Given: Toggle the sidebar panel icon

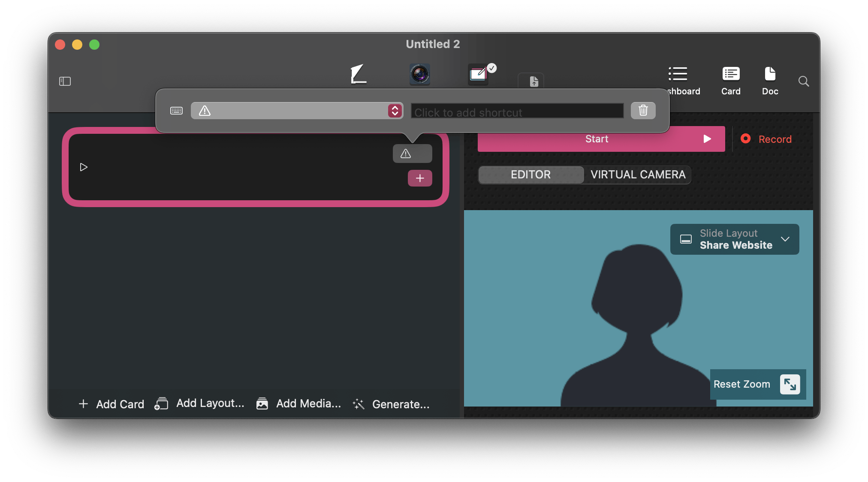Looking at the screenshot, I should [65, 81].
